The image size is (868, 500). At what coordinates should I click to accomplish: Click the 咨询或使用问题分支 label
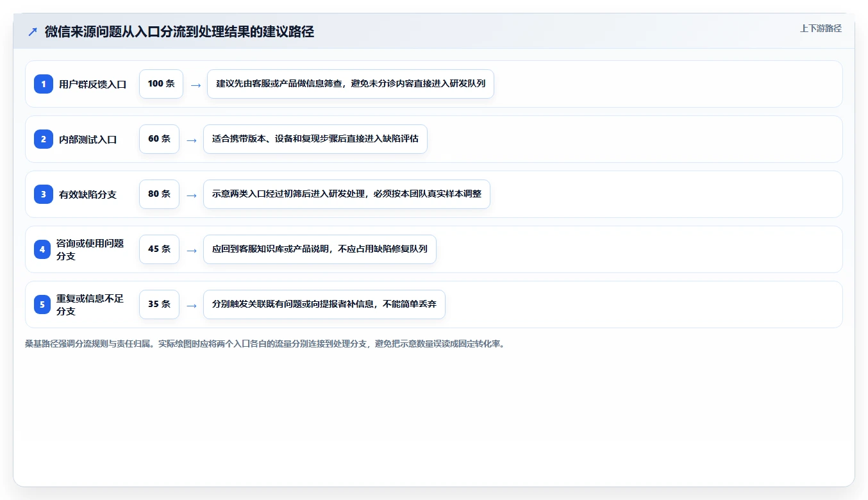[x=90, y=249]
